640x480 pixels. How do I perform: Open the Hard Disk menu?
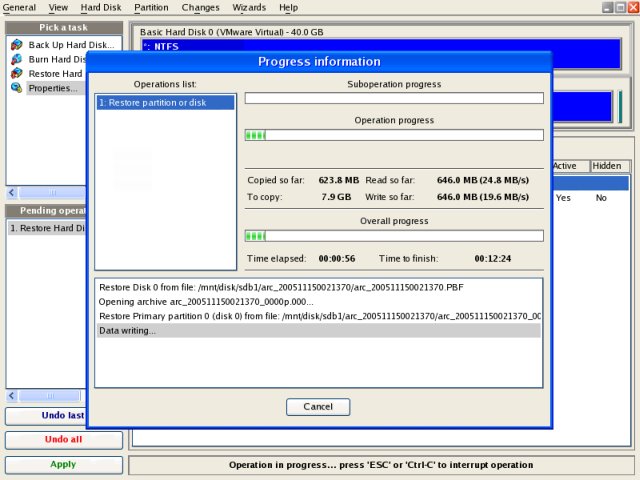[101, 7]
